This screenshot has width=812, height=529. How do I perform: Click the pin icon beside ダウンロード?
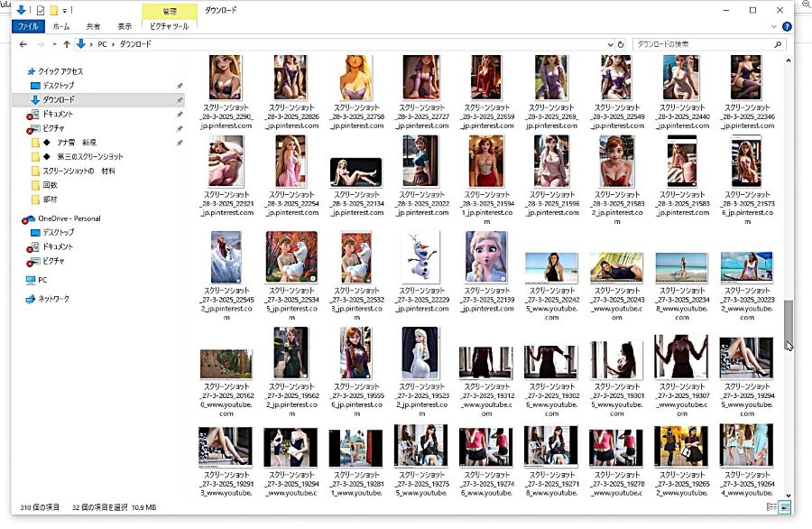tap(180, 99)
